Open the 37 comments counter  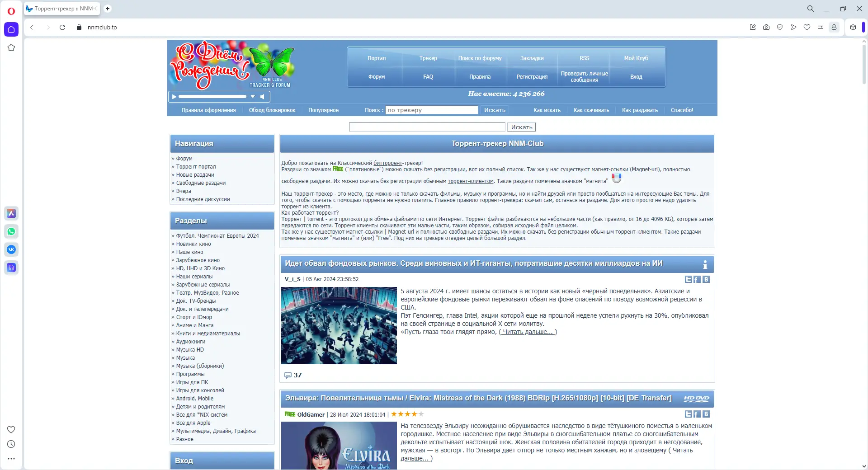293,375
